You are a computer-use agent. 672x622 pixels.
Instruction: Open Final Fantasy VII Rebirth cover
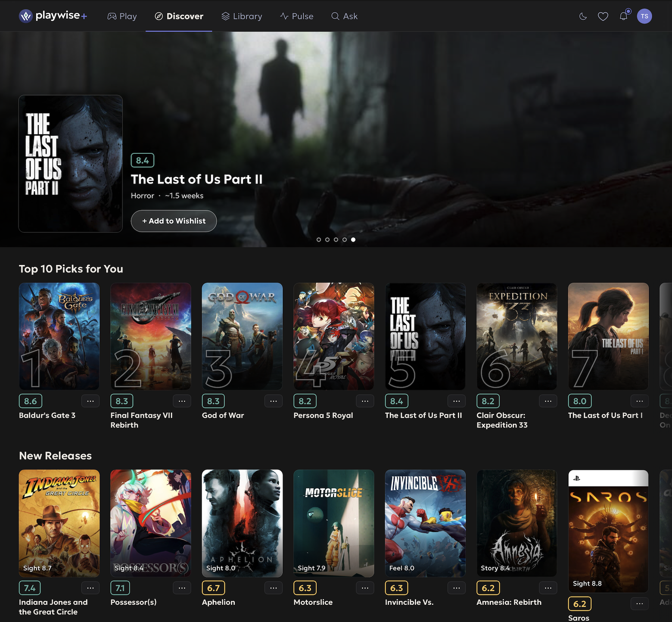tap(151, 336)
